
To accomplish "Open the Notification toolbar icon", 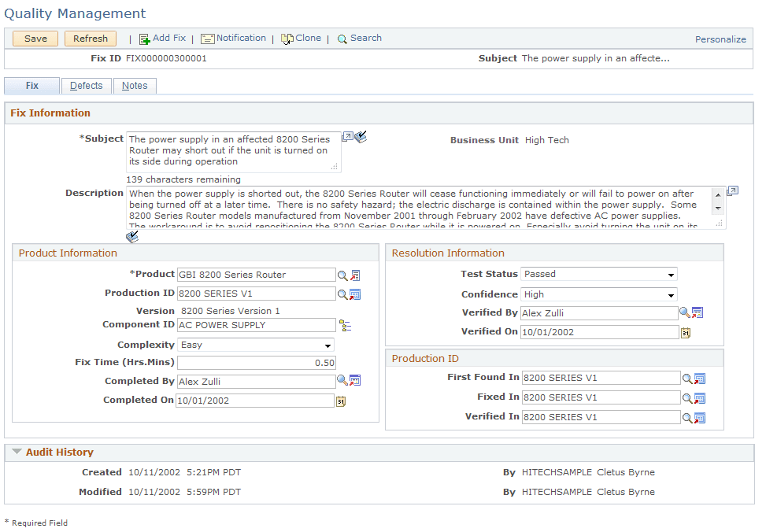I will pyautogui.click(x=208, y=38).
